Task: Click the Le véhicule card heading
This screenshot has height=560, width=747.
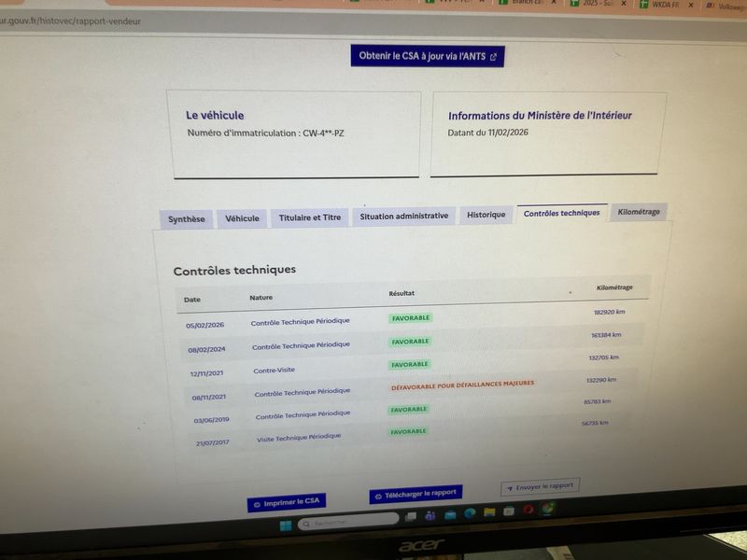Action: [215, 115]
